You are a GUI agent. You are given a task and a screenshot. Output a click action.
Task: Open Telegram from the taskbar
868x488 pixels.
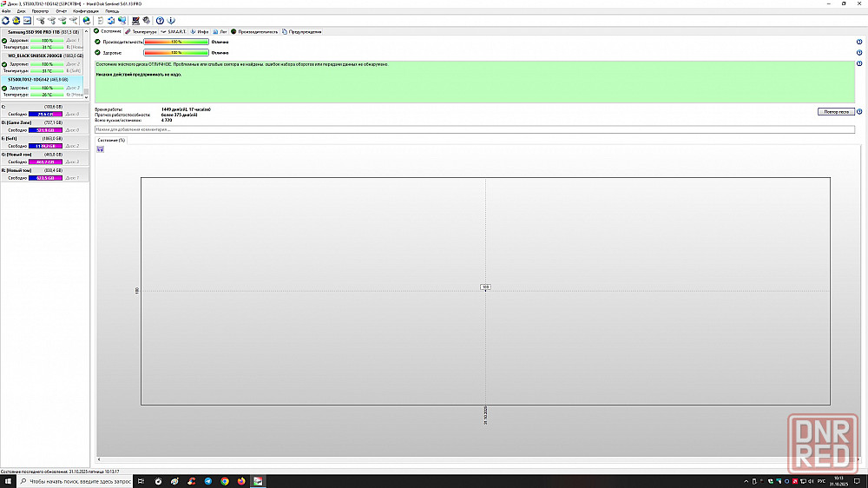[208, 481]
